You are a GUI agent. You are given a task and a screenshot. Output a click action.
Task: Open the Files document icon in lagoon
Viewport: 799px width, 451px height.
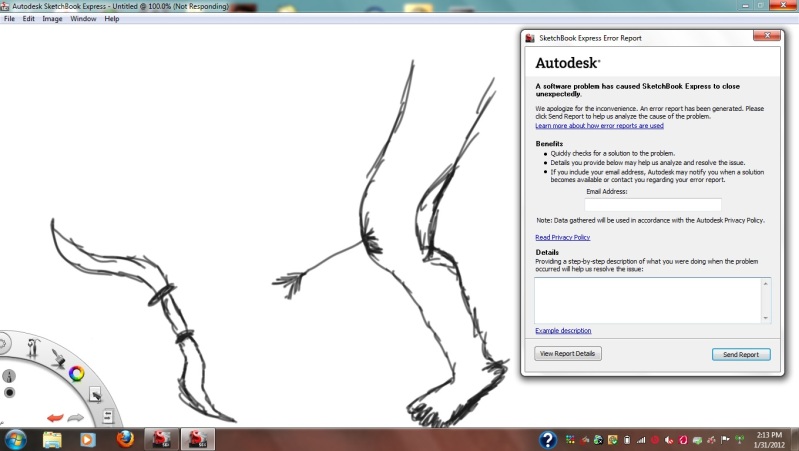(x=107, y=417)
